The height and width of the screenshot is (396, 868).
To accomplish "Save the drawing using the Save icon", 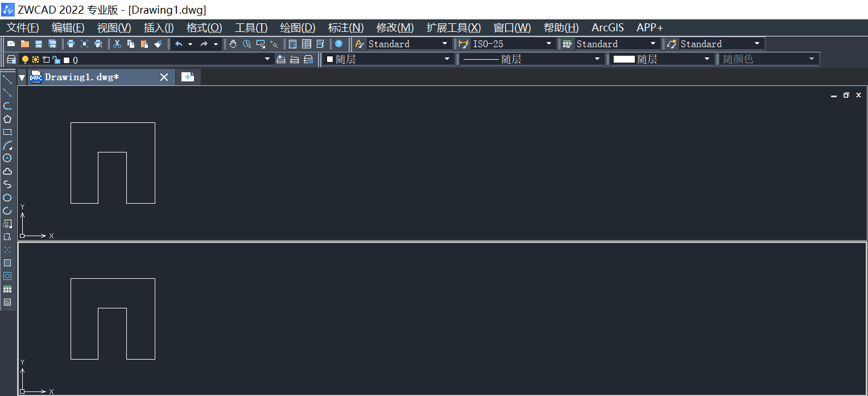I will pyautogui.click(x=39, y=44).
